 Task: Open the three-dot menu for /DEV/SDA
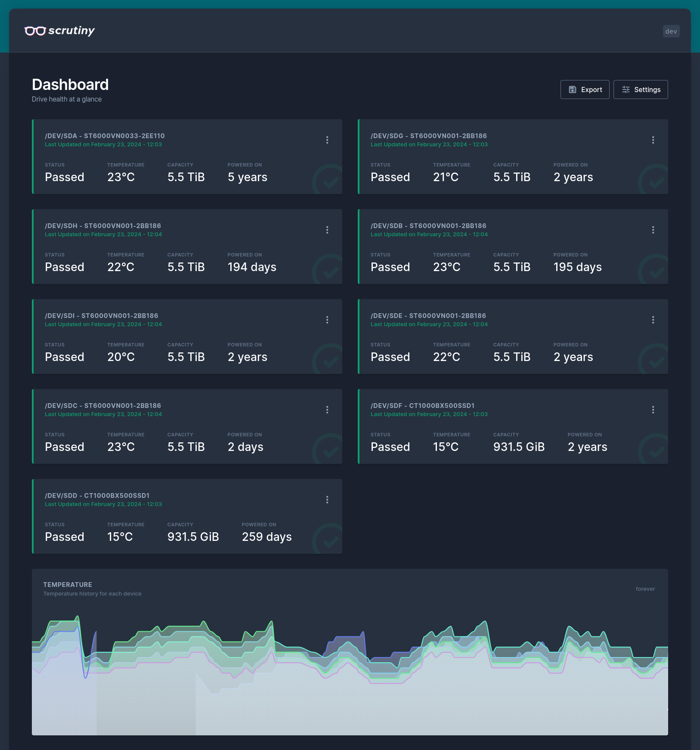click(327, 140)
